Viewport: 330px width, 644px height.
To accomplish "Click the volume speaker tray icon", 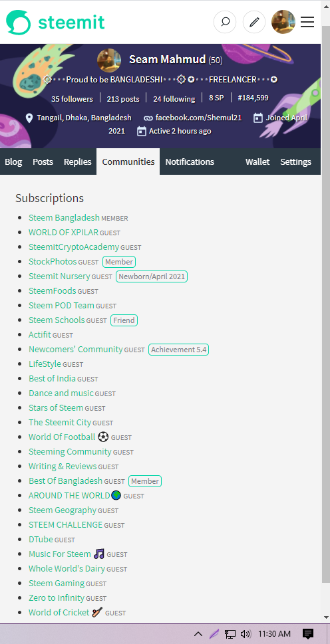I will (x=246, y=634).
